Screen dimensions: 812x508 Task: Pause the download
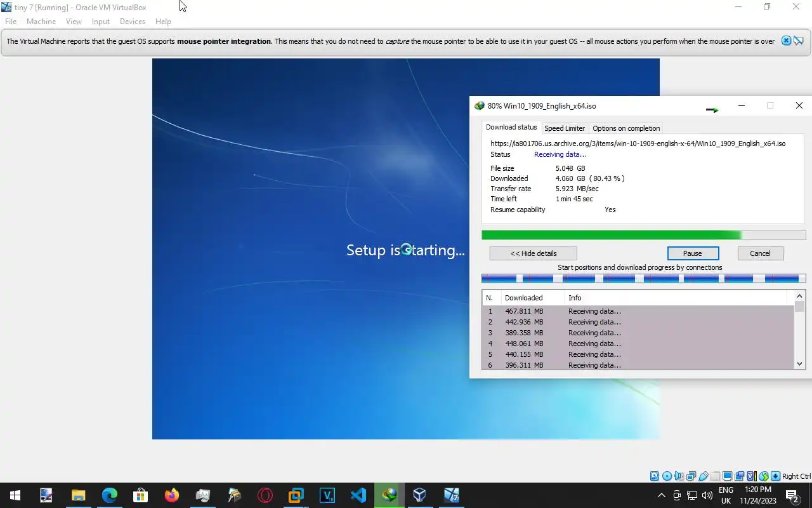coord(692,253)
